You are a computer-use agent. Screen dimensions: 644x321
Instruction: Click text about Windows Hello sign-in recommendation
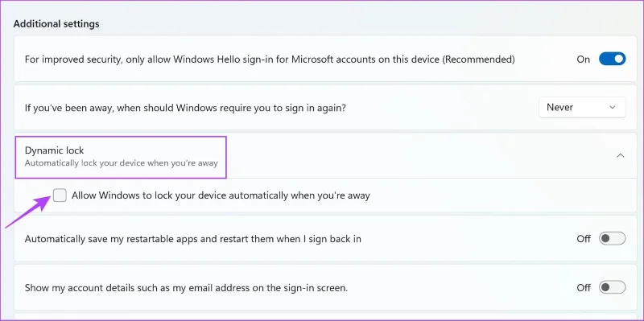click(x=270, y=59)
